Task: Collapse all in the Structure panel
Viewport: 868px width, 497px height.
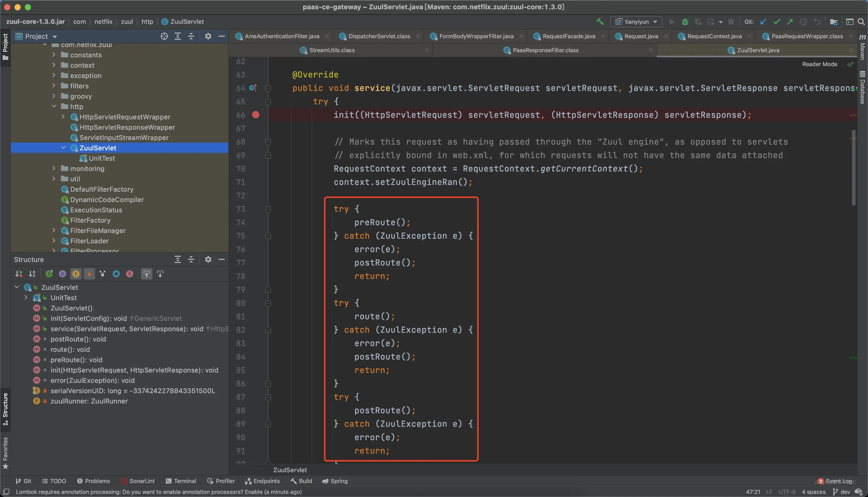Action: pyautogui.click(x=191, y=259)
